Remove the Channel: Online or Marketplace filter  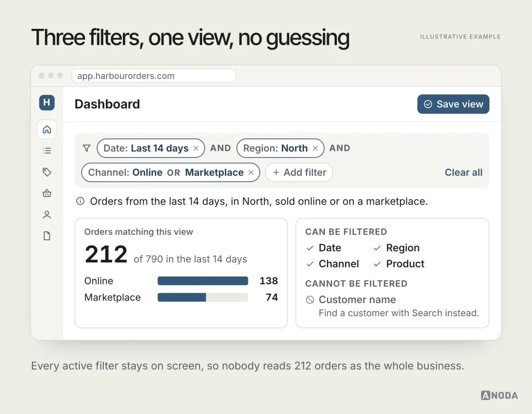click(251, 173)
